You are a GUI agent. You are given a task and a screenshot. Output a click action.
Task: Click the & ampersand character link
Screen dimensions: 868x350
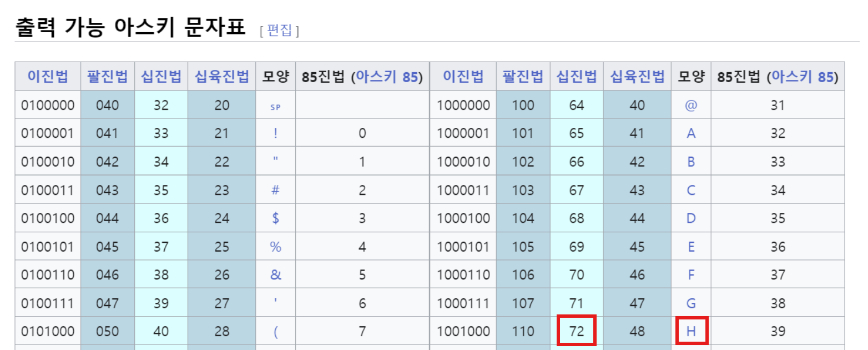point(275,274)
